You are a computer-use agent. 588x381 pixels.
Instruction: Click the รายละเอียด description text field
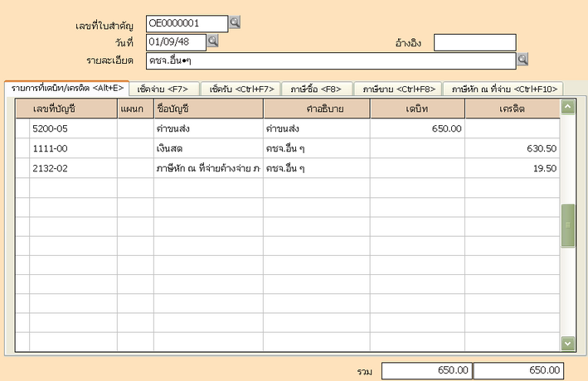330,60
